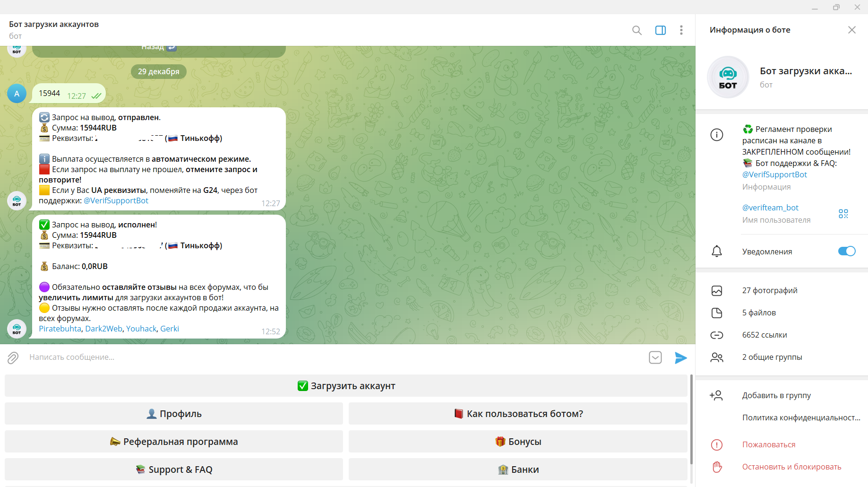View the 27 фотографий shared media
The height and width of the screenshot is (487, 868).
[769, 290]
